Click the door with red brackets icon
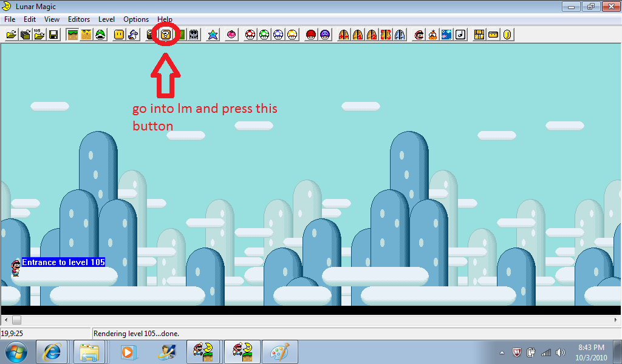622x364 pixels. click(x=386, y=35)
